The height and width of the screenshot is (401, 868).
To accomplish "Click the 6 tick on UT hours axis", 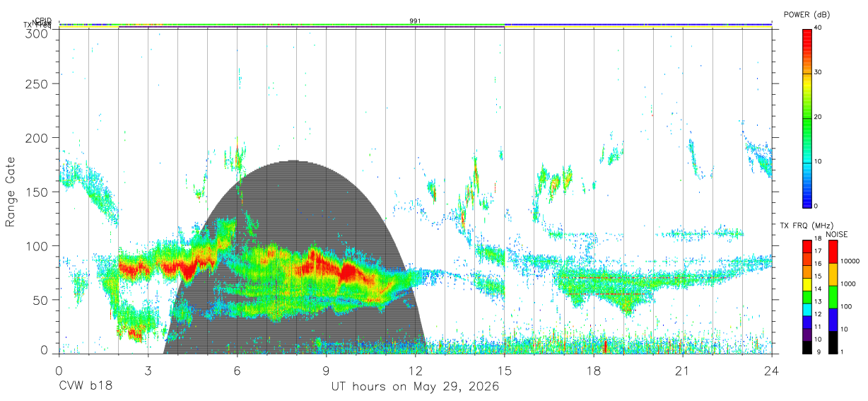I will (237, 370).
